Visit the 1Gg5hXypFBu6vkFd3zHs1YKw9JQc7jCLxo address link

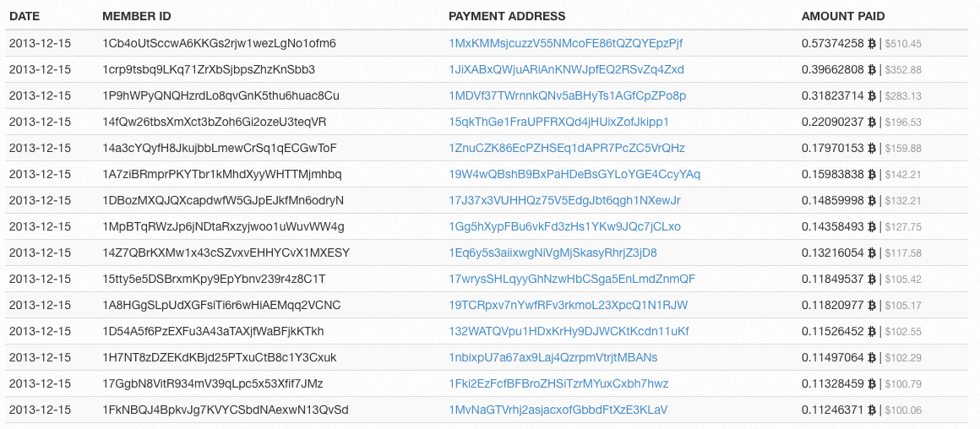point(565,226)
